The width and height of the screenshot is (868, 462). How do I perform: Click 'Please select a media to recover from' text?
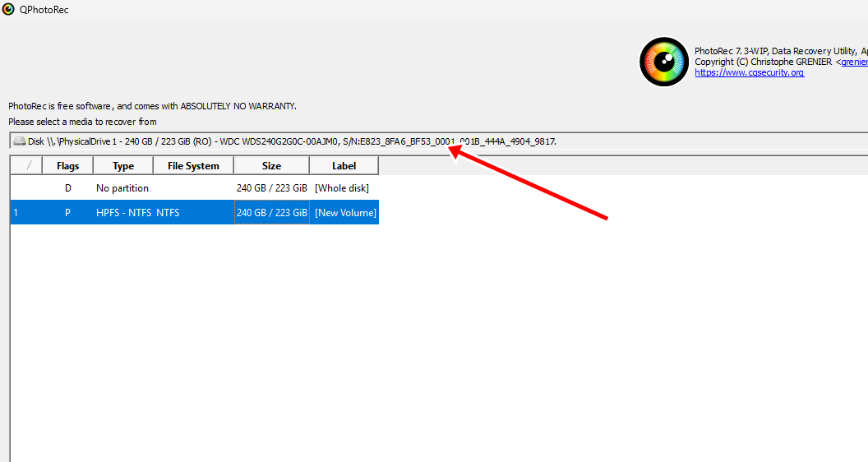pyautogui.click(x=82, y=122)
